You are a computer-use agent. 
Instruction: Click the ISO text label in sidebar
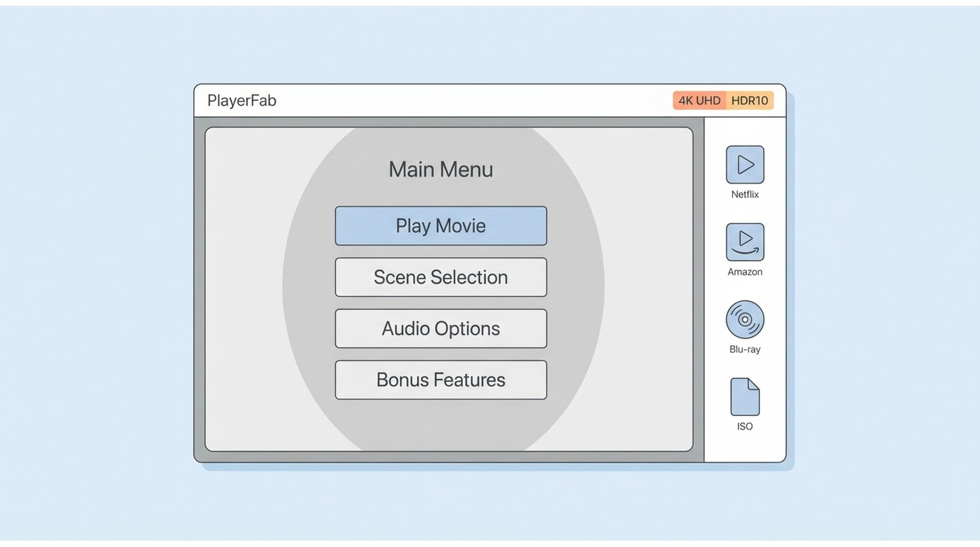745,427
